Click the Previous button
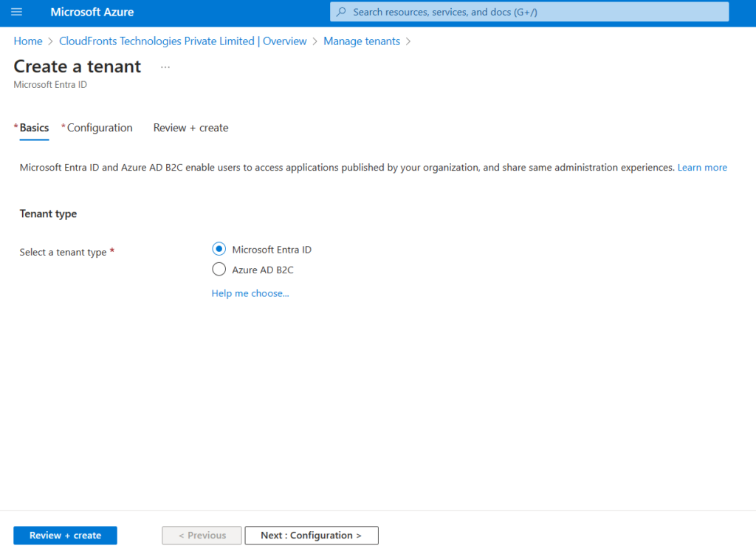The width and height of the screenshot is (756, 557). pos(202,536)
